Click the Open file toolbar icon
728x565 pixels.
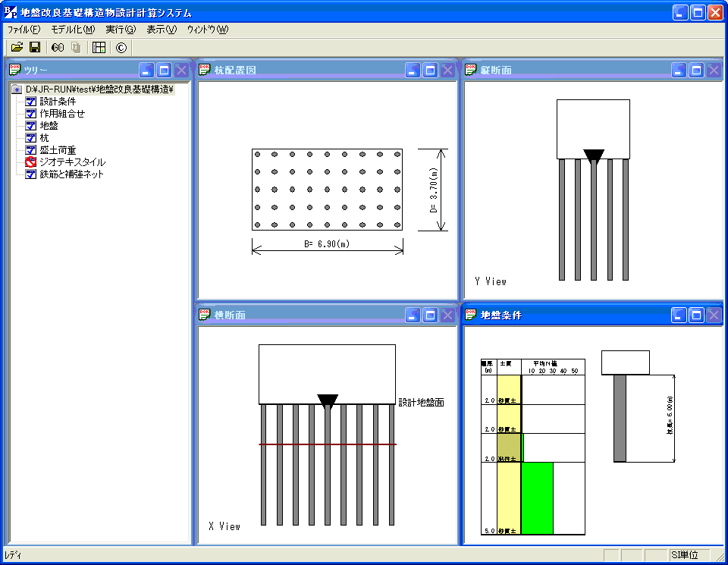tap(17, 48)
